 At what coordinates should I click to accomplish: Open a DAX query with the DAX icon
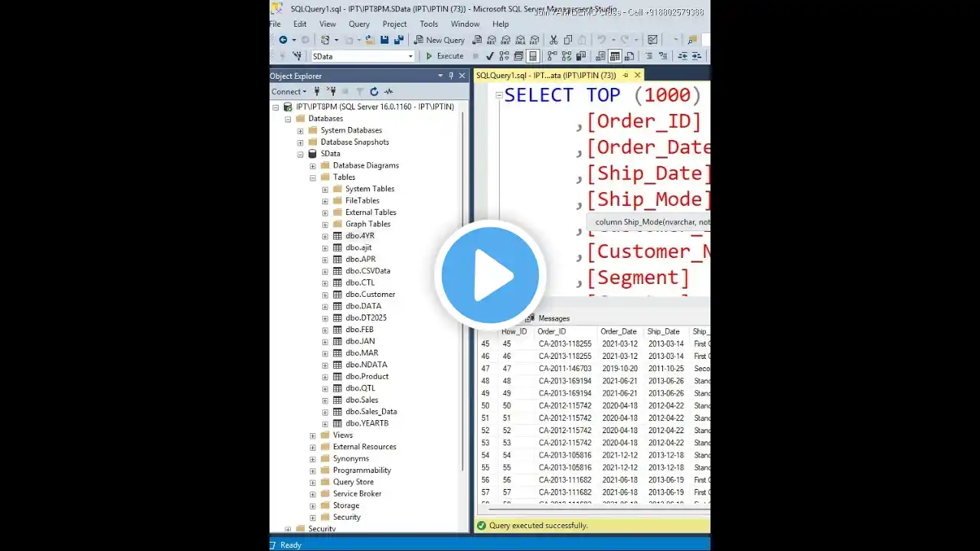click(535, 40)
